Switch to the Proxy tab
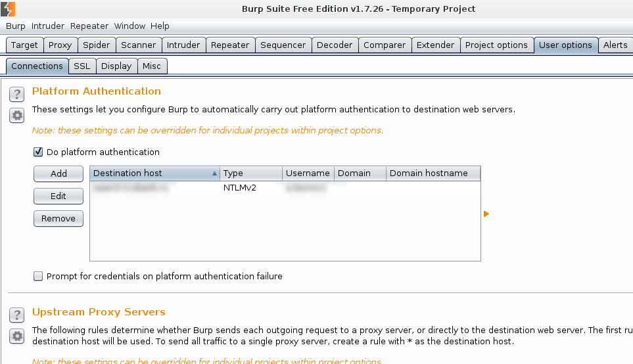The image size is (633, 364). [x=60, y=45]
